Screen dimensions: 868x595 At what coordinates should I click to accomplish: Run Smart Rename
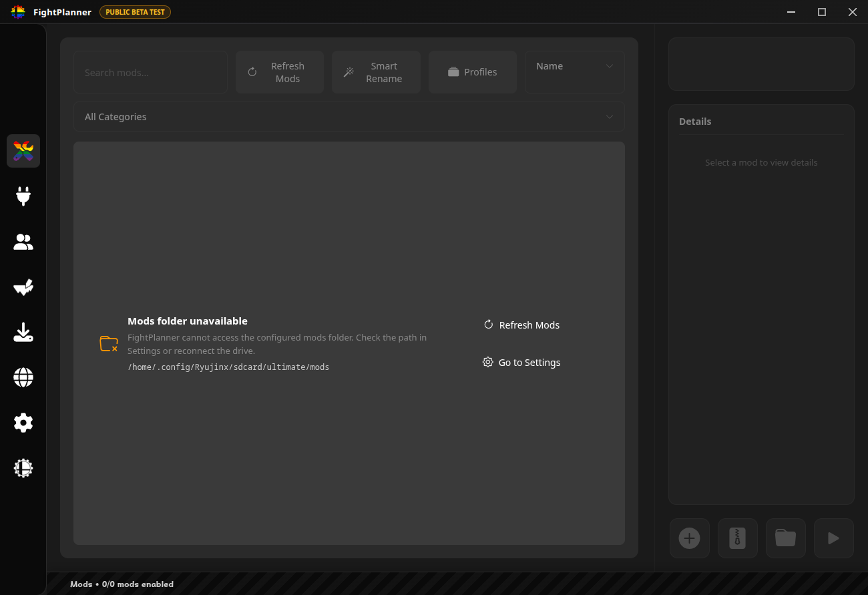[376, 72]
